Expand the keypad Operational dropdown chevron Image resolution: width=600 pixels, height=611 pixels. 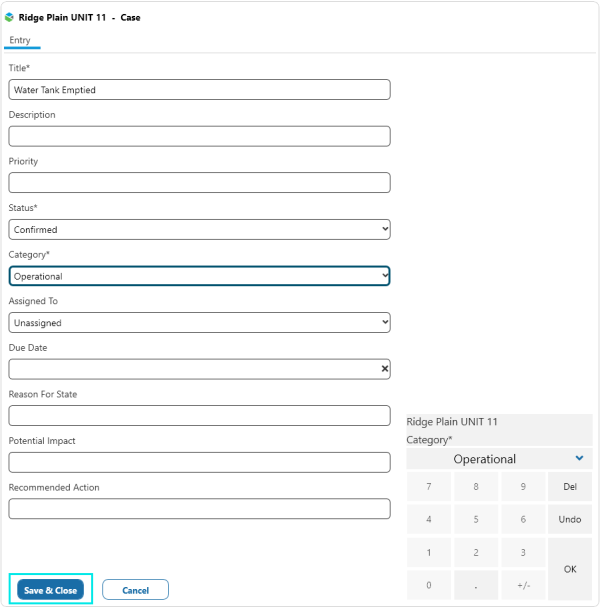tap(579, 458)
